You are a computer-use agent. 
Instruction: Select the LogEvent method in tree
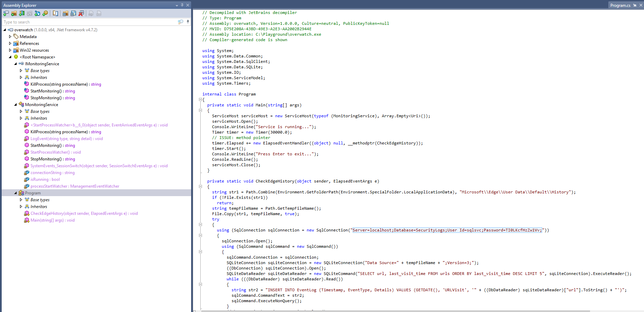coord(67,139)
